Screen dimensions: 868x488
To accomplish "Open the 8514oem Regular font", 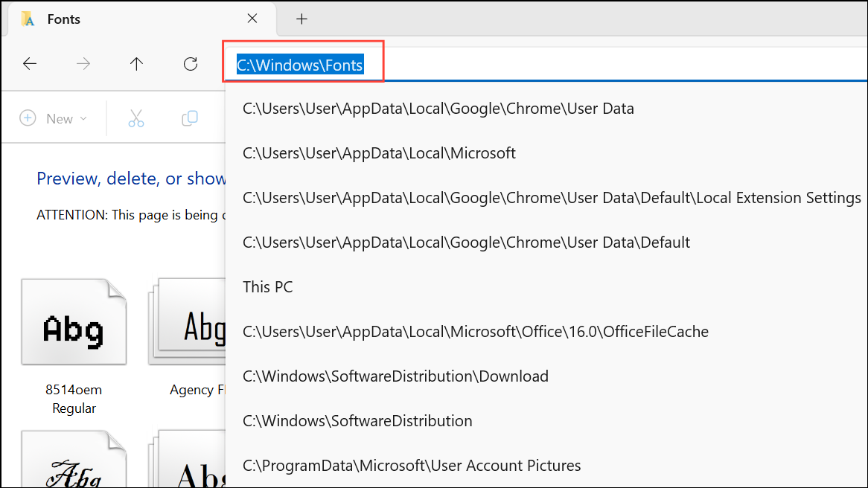I will point(74,321).
